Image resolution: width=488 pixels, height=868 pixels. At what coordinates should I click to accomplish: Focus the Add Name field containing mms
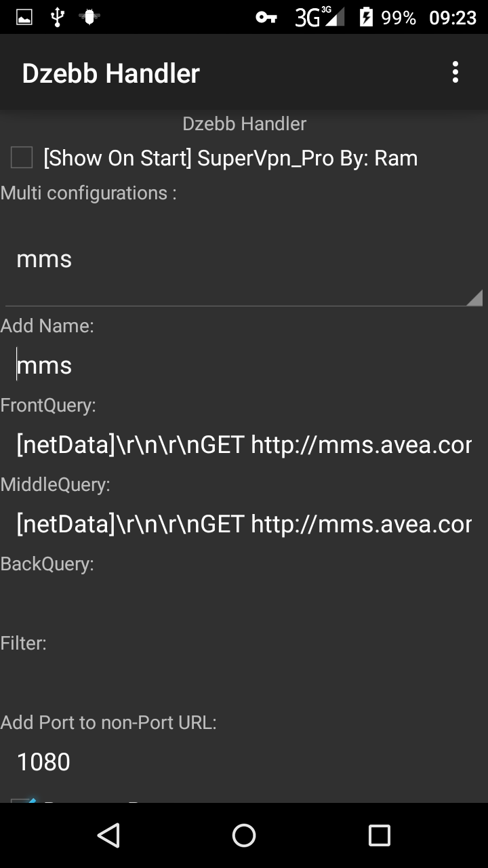244,366
